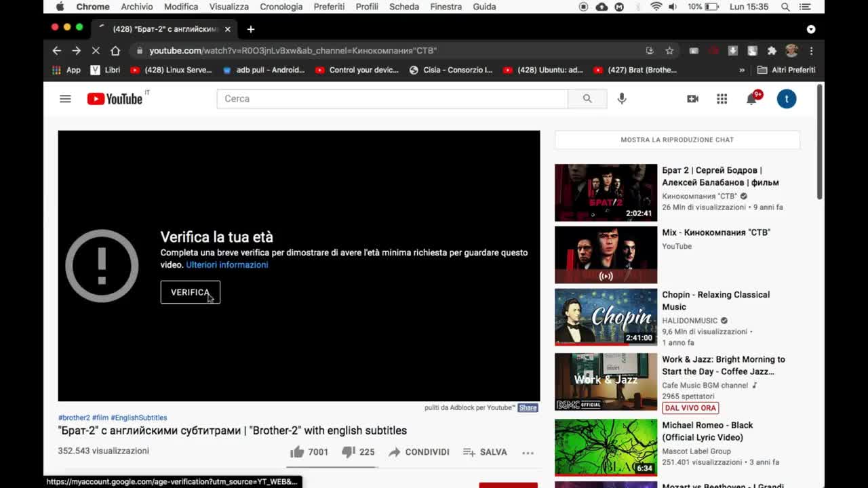Open the account avatar menu
This screenshot has height=488, width=868.
[787, 99]
